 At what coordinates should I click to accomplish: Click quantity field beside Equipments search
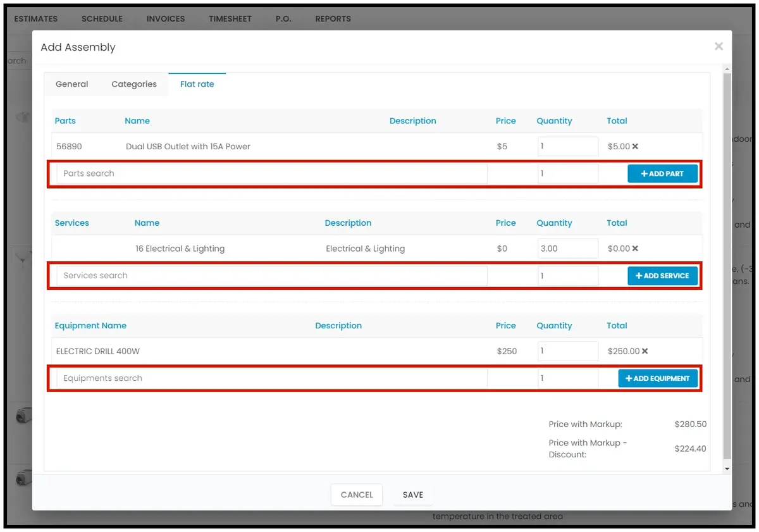(568, 378)
